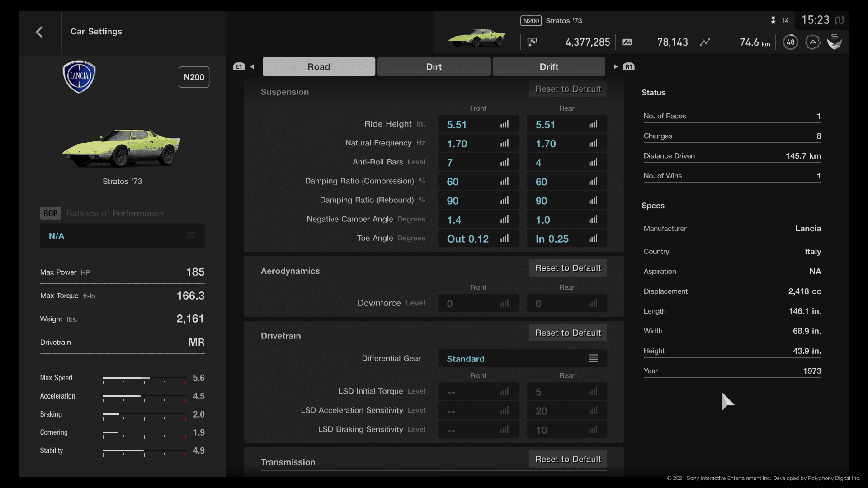The height and width of the screenshot is (488, 868).
Task: Click the N200 badge in the top bar
Action: tap(531, 21)
